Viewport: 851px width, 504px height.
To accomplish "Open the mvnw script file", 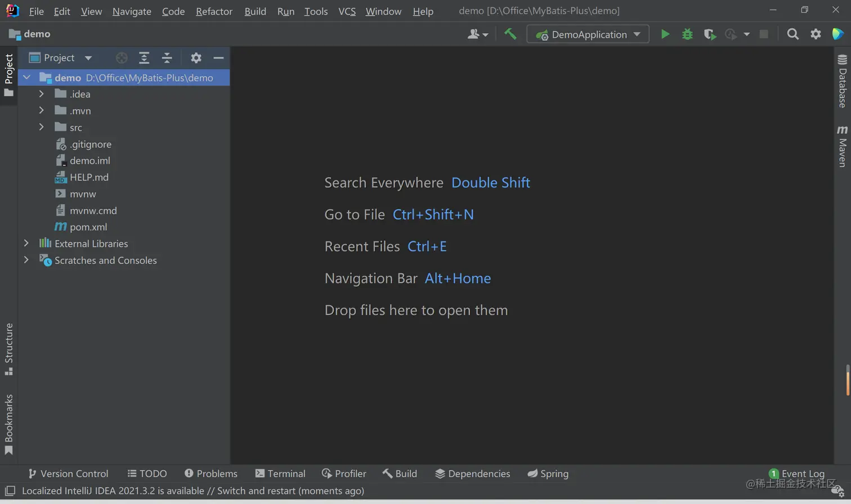I will [75, 193].
